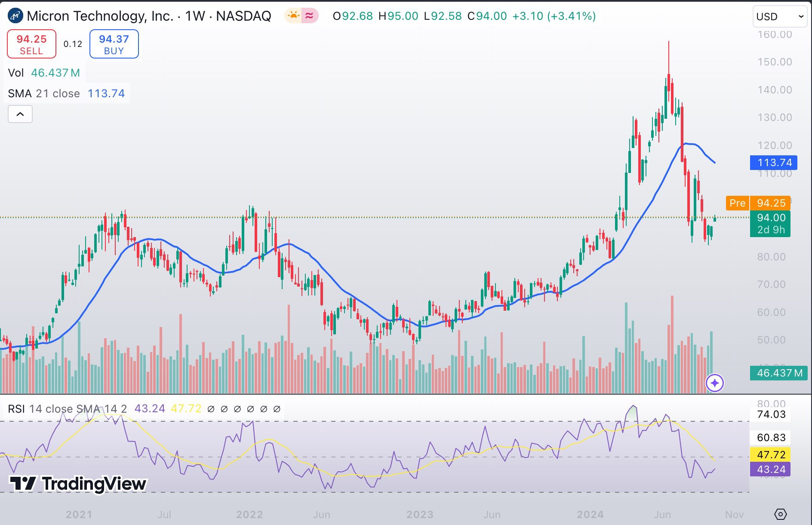Click the purple 43.24 value in RSI legend
This screenshot has height=525, width=812.
(x=150, y=408)
